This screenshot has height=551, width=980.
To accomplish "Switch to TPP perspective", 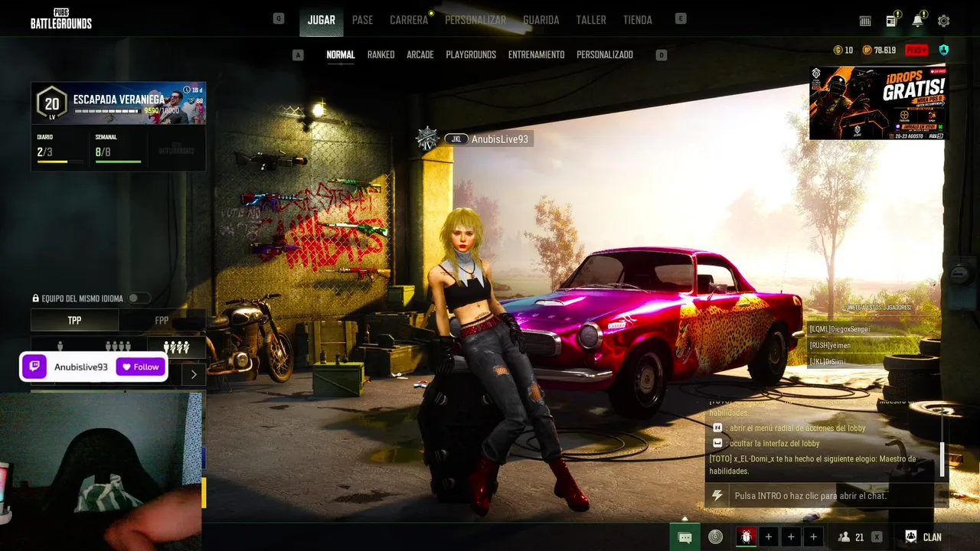I will tap(75, 321).
